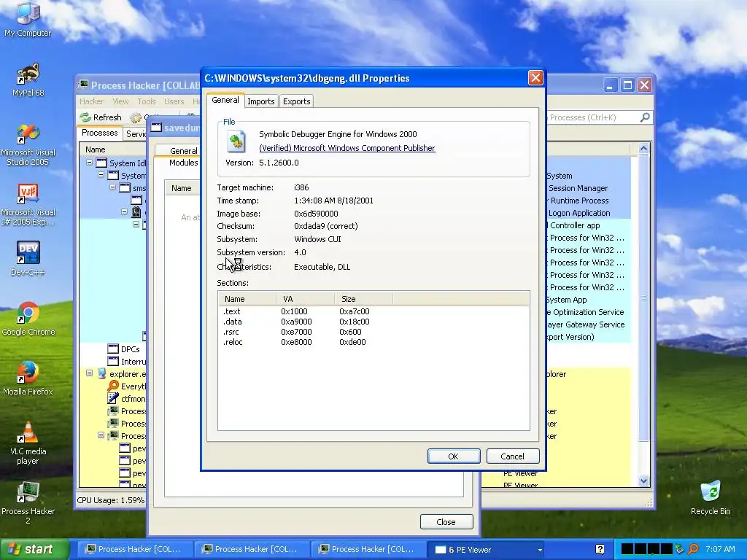The width and height of the screenshot is (747, 560).
Task: Launch Google Chrome desktop icon
Action: point(28,319)
